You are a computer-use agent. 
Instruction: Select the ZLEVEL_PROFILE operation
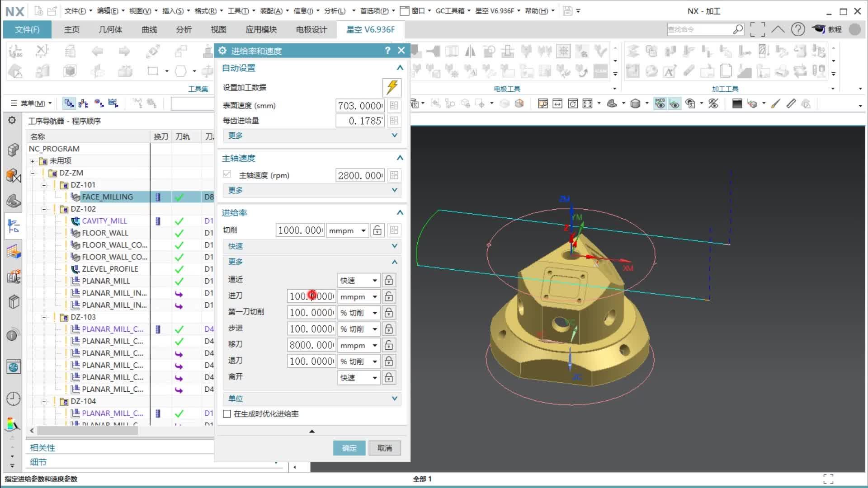110,269
